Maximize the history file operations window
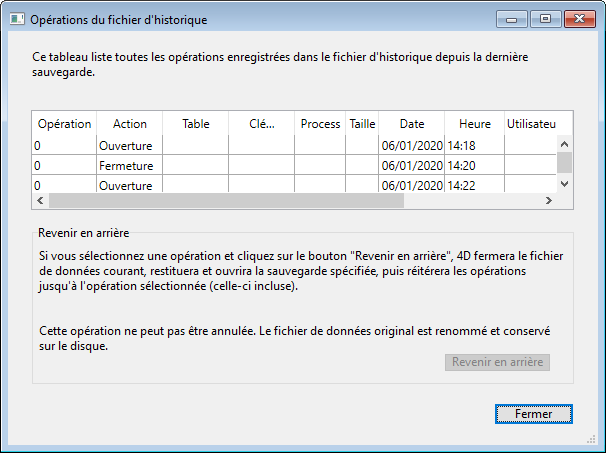The image size is (607, 454). (x=545, y=19)
